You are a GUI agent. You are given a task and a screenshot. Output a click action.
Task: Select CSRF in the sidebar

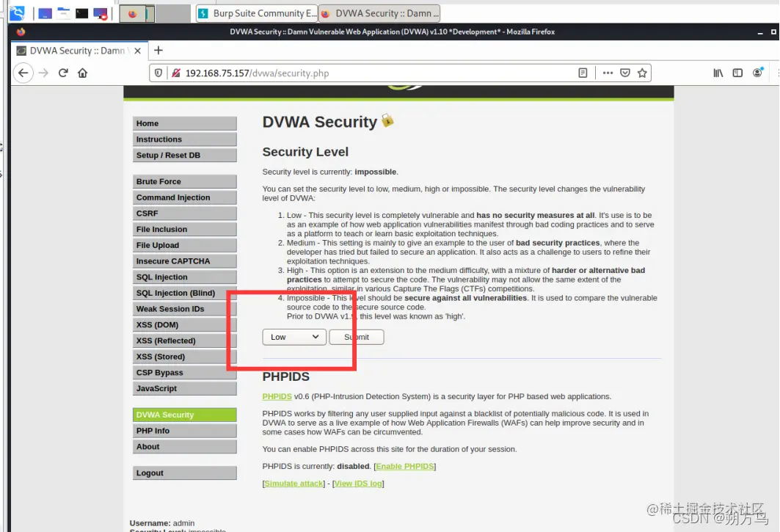185,214
